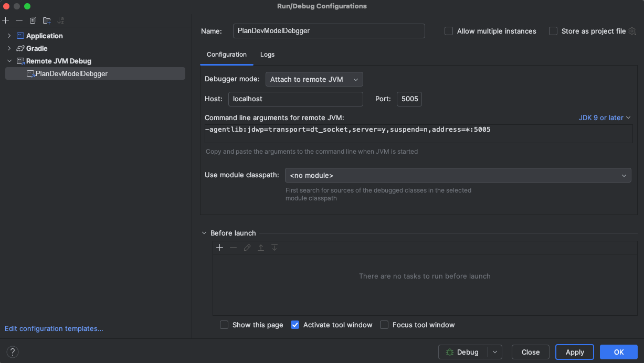This screenshot has width=644, height=363.
Task: Create a new configuration folder
Action: (x=46, y=20)
